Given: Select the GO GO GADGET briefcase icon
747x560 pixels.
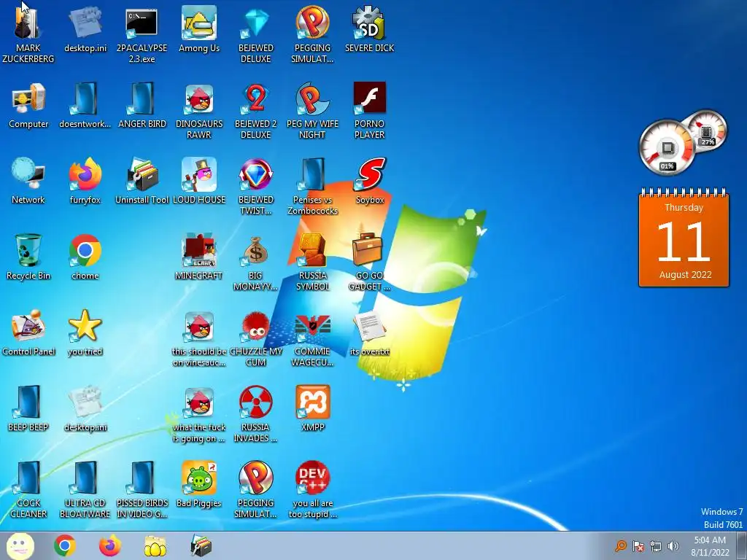Looking at the screenshot, I should click(x=368, y=249).
